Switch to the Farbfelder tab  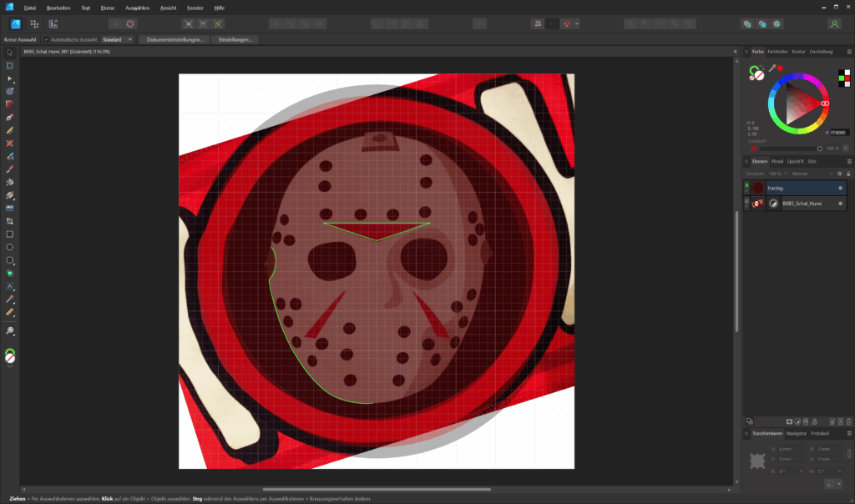coord(777,52)
